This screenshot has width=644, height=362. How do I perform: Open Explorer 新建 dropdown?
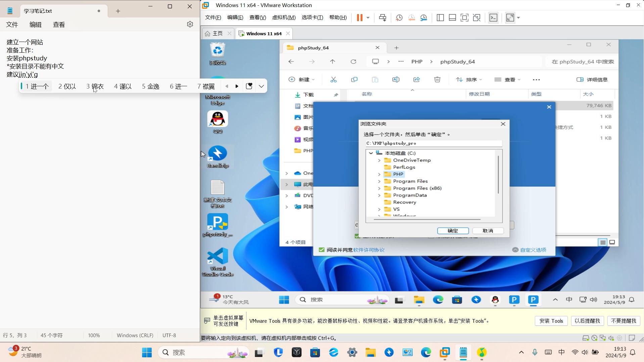click(302, 80)
